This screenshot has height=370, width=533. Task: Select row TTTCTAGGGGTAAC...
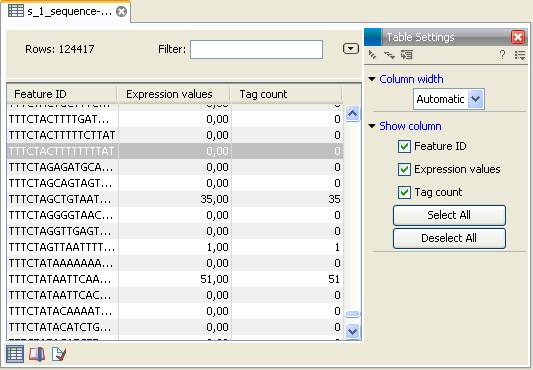click(175, 215)
